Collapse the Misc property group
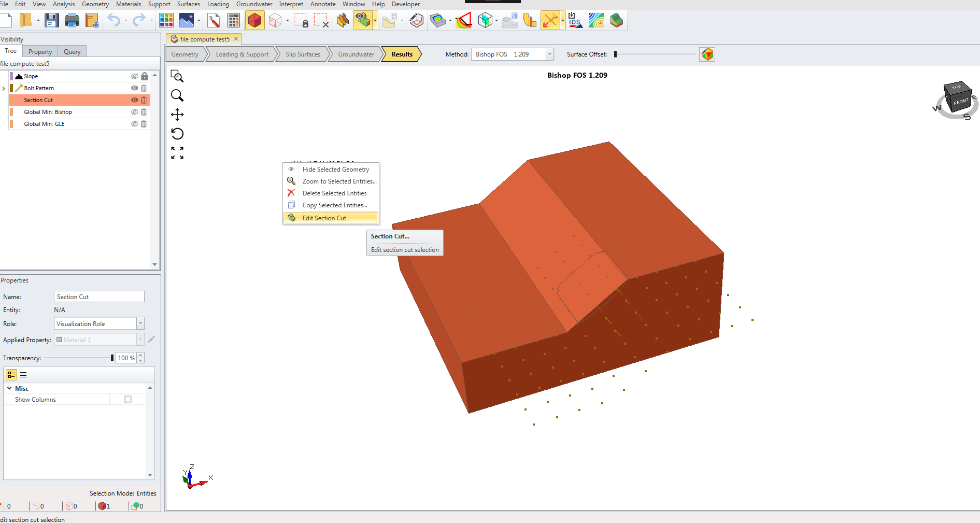The image size is (980, 523). point(9,388)
